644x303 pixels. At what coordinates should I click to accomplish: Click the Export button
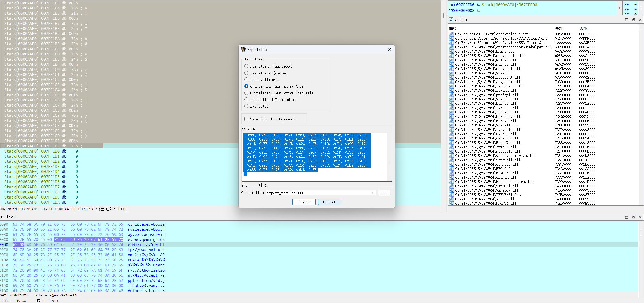click(304, 202)
